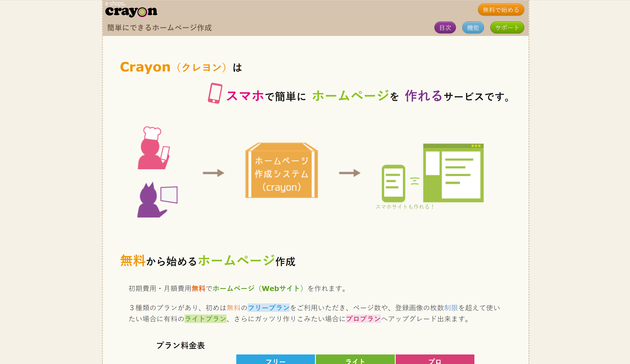Click the pink smartphone icon
Viewport: 630px width, 364px height.
pos(215,93)
